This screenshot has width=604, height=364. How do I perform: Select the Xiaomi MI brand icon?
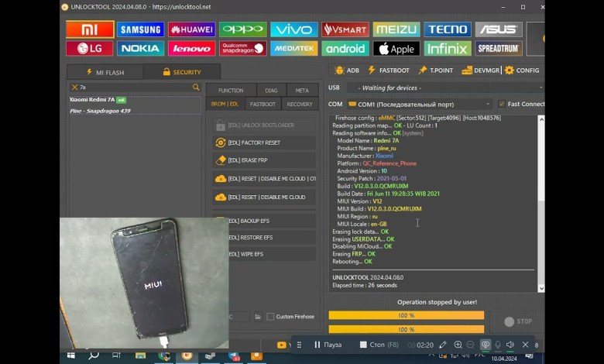(x=89, y=29)
